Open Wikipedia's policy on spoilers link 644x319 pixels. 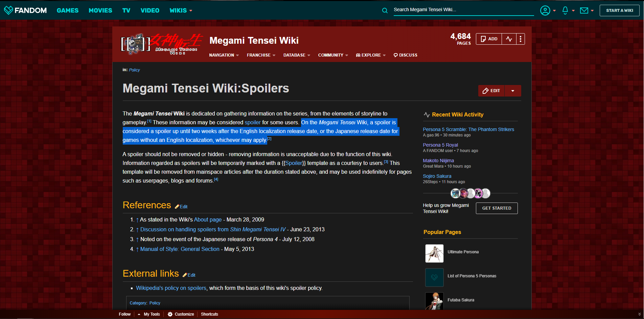pos(171,288)
